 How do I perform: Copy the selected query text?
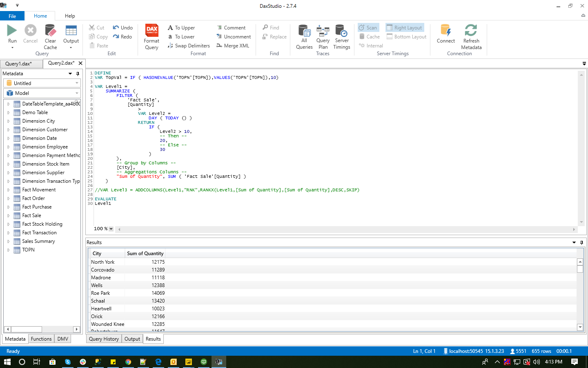point(98,37)
